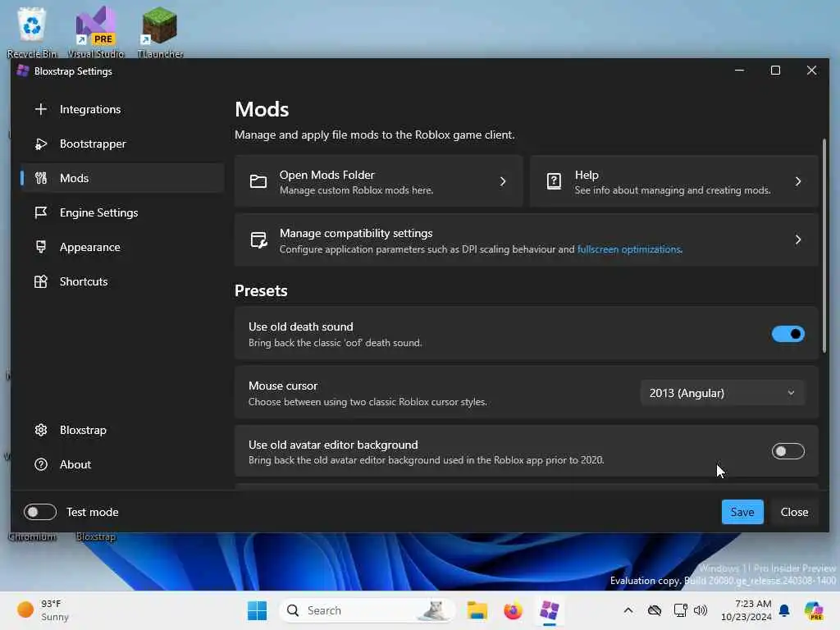
Task: Click the settings page vertical scrollbar
Action: 824,245
